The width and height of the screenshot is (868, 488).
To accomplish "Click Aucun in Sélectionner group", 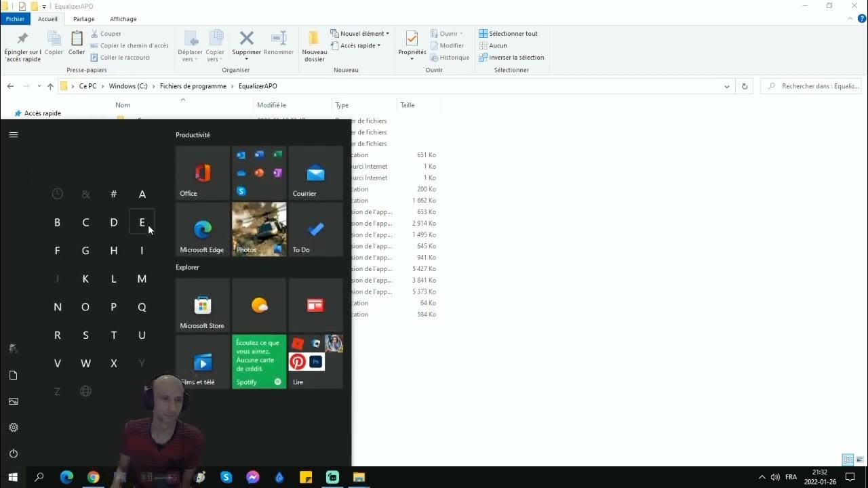I will point(493,45).
